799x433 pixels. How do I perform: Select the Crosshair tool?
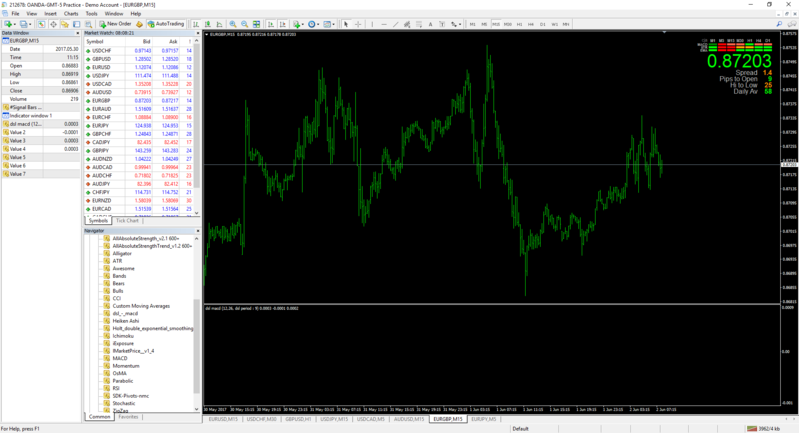tap(358, 24)
